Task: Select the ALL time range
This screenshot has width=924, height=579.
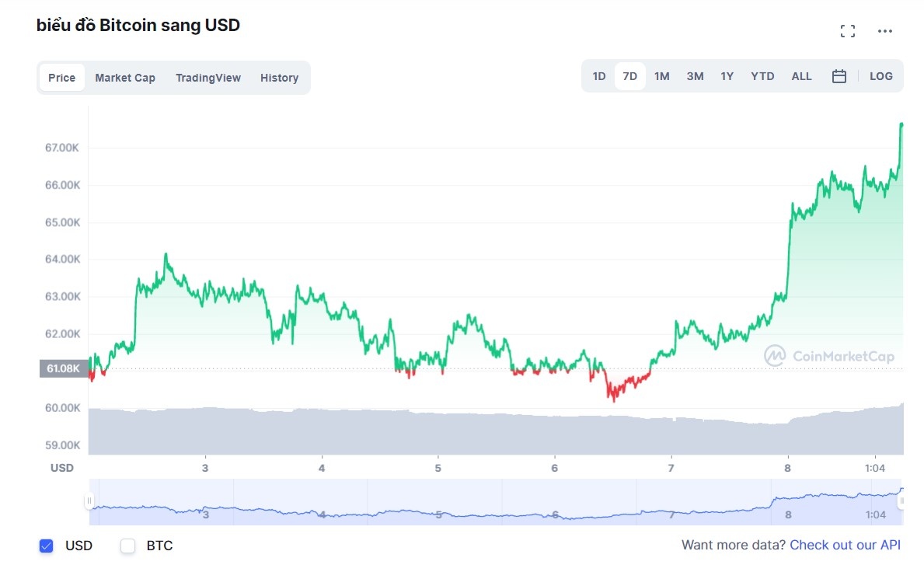Action: (801, 75)
